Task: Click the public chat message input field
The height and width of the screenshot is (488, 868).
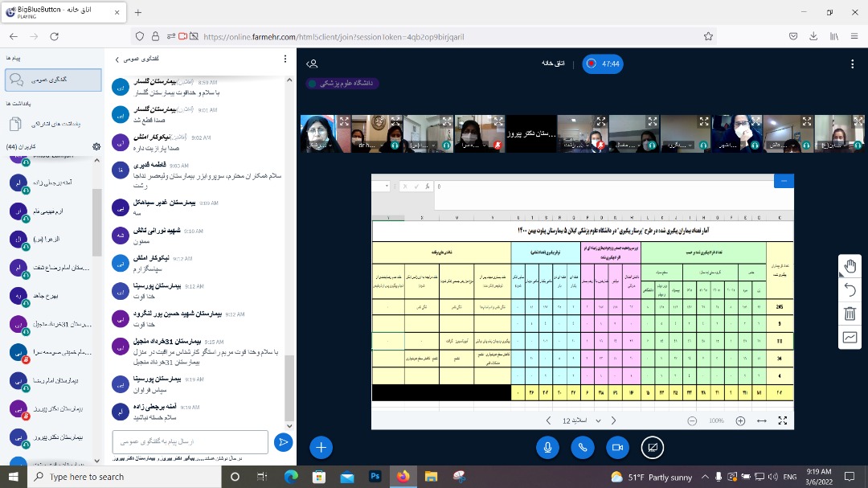Action: (190, 441)
